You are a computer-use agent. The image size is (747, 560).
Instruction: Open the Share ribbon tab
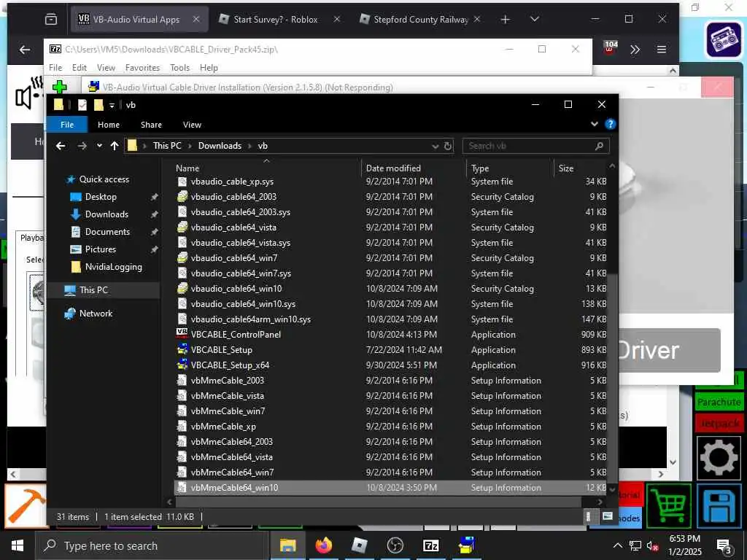151,125
